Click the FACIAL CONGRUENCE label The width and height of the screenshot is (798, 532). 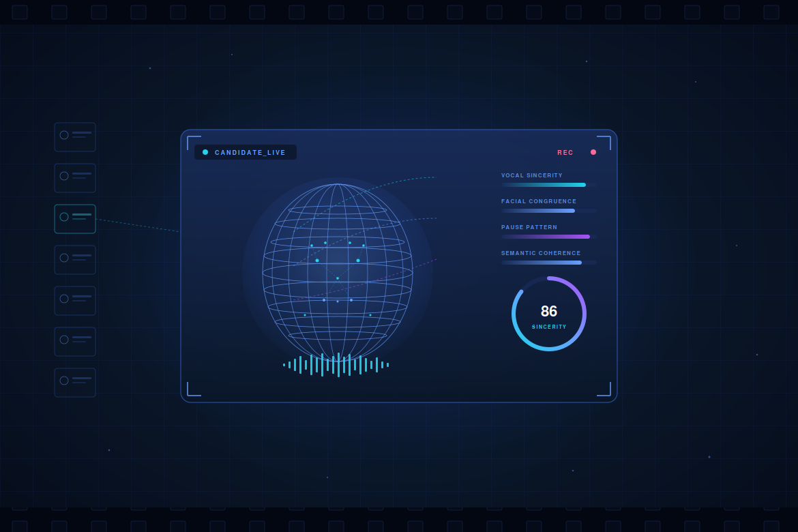click(539, 202)
